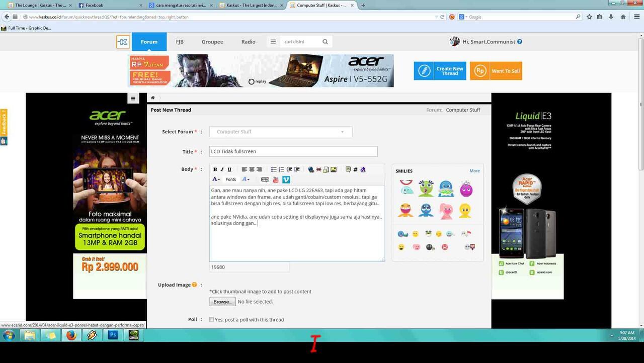This screenshot has height=363, width=644.
Task: Click Browse to upload image
Action: (222, 302)
